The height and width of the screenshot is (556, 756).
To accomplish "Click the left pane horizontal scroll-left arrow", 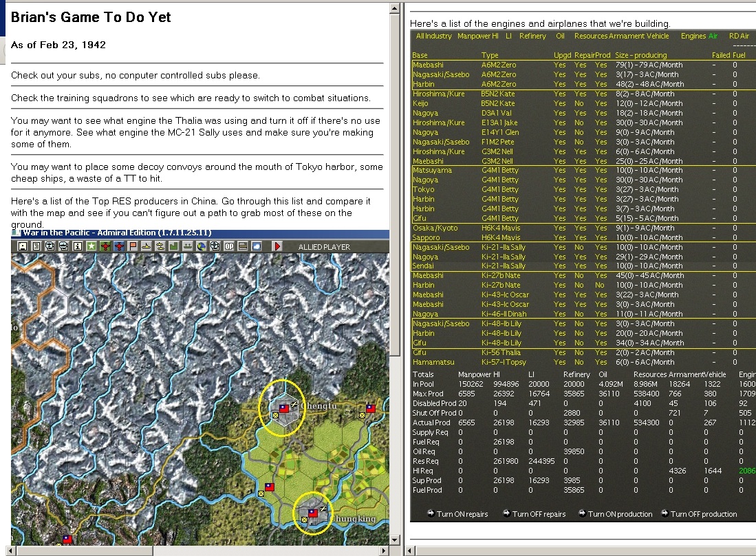I will (x=10, y=550).
